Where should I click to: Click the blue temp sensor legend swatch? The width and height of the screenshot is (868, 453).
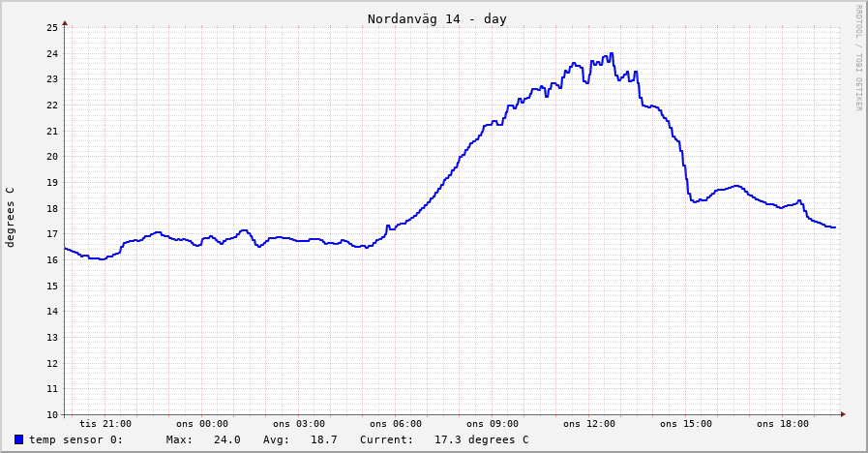18,439
